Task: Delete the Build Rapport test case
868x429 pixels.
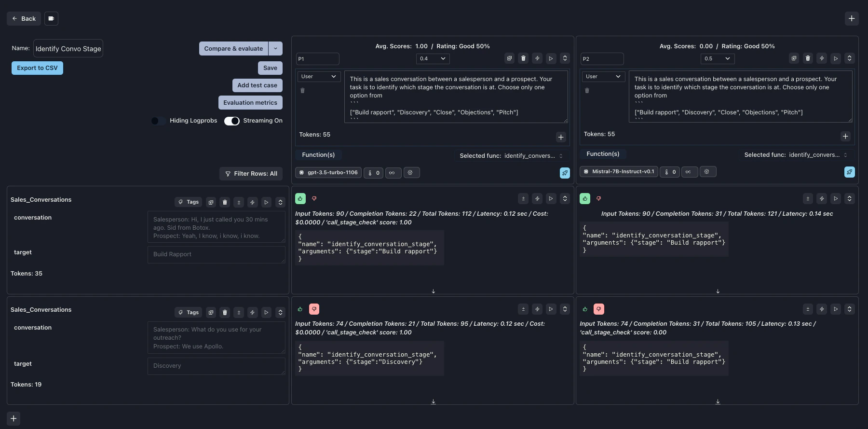Action: [x=225, y=202]
